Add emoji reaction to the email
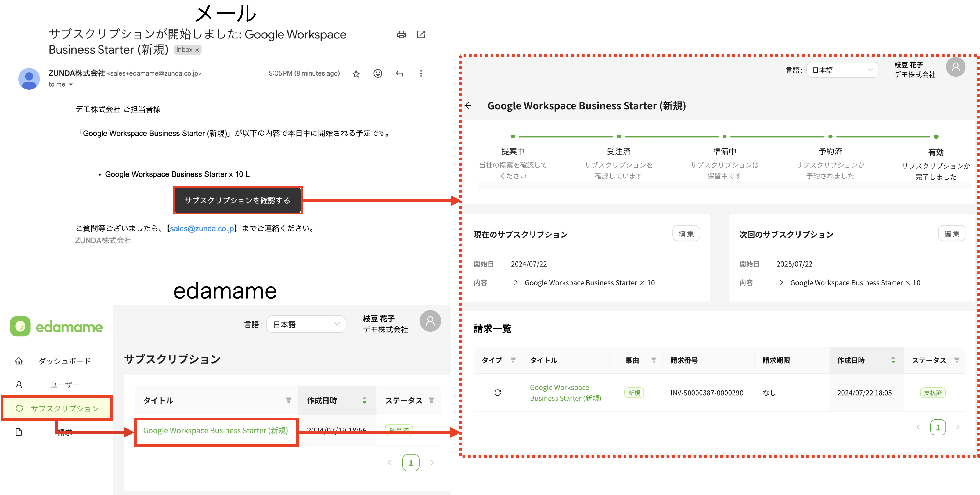980x495 pixels. click(378, 73)
